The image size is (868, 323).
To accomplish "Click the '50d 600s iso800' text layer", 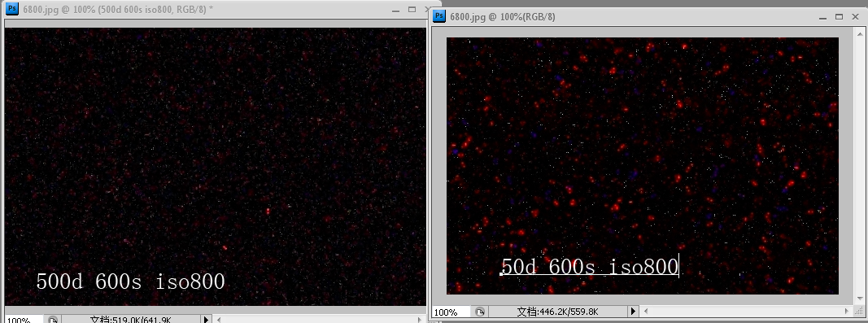I will point(590,267).
